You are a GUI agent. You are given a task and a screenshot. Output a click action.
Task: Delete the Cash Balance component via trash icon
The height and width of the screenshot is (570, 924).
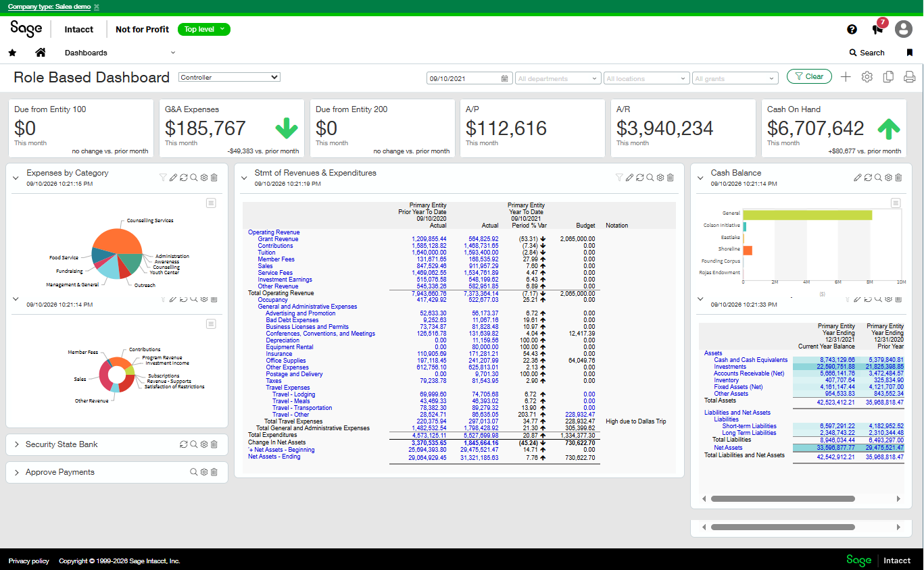coord(898,178)
